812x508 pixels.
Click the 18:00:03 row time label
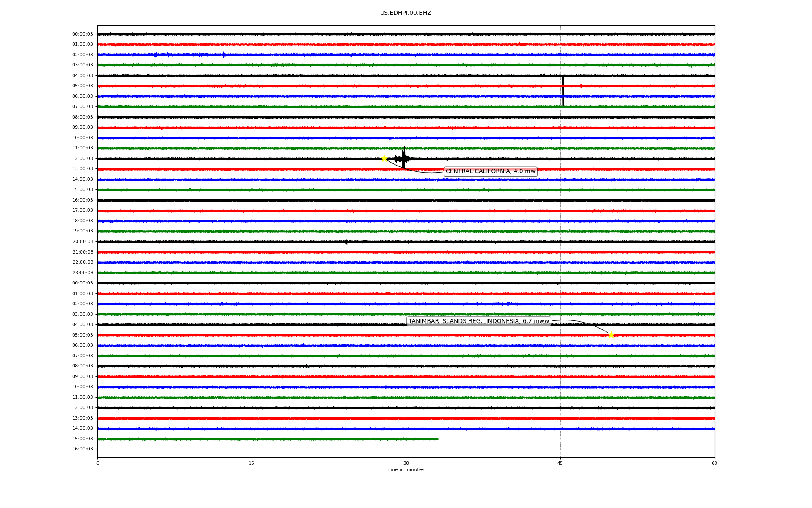tap(82, 221)
